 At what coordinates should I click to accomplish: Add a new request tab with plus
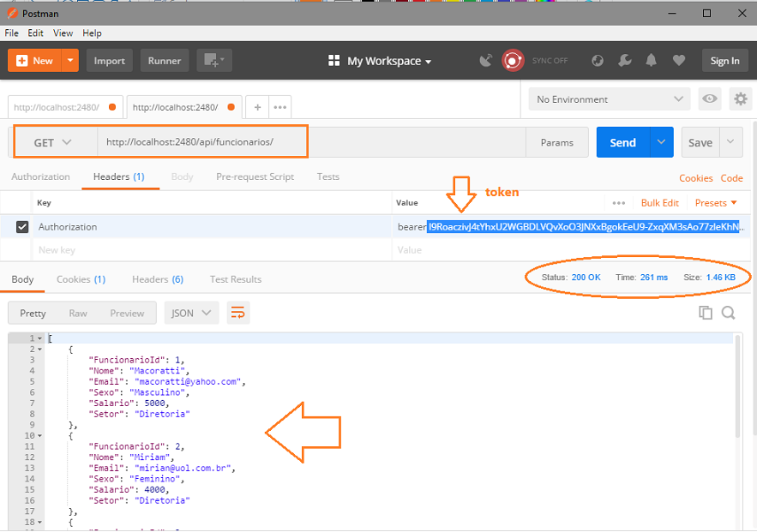(x=258, y=107)
